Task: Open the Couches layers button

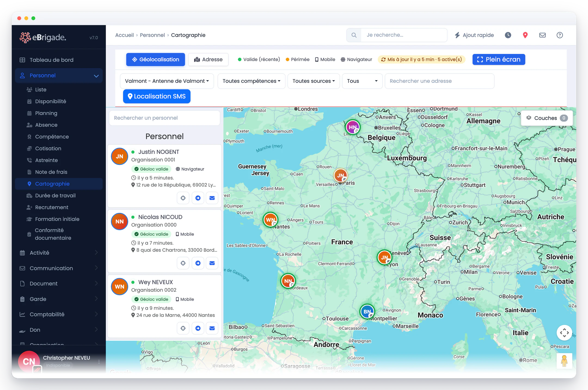Action: click(547, 118)
